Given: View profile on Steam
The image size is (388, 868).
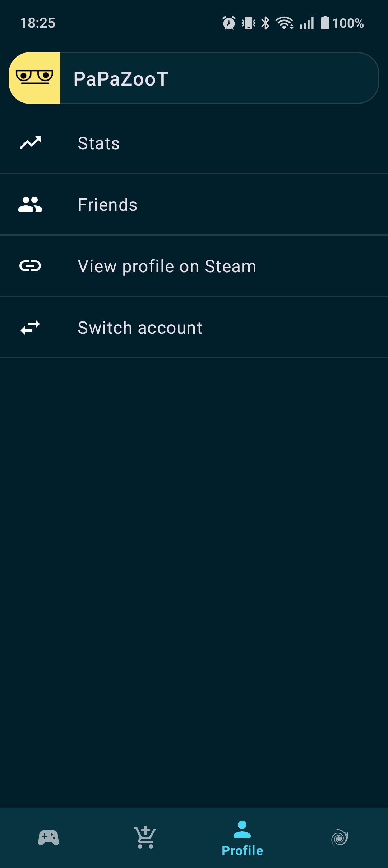Looking at the screenshot, I should tap(167, 266).
